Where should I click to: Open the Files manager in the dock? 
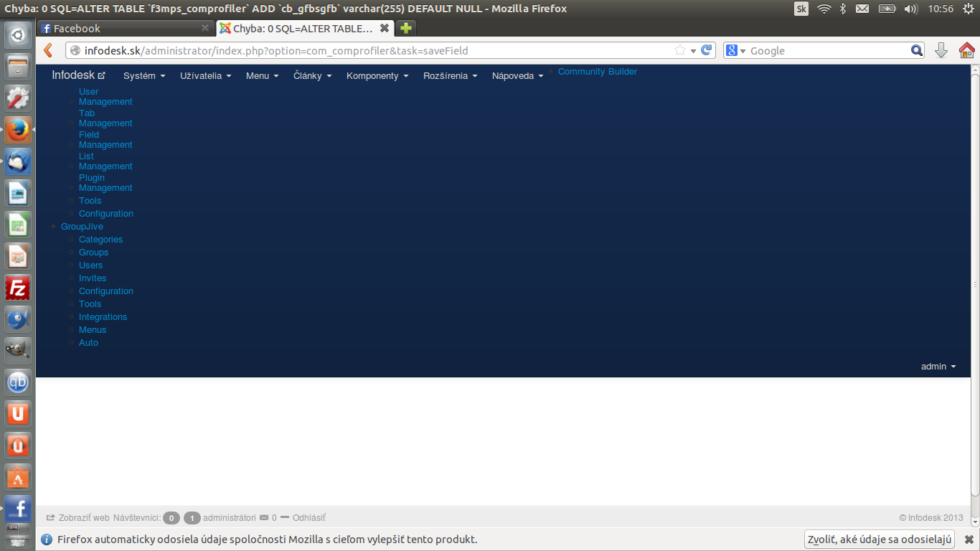[18, 68]
